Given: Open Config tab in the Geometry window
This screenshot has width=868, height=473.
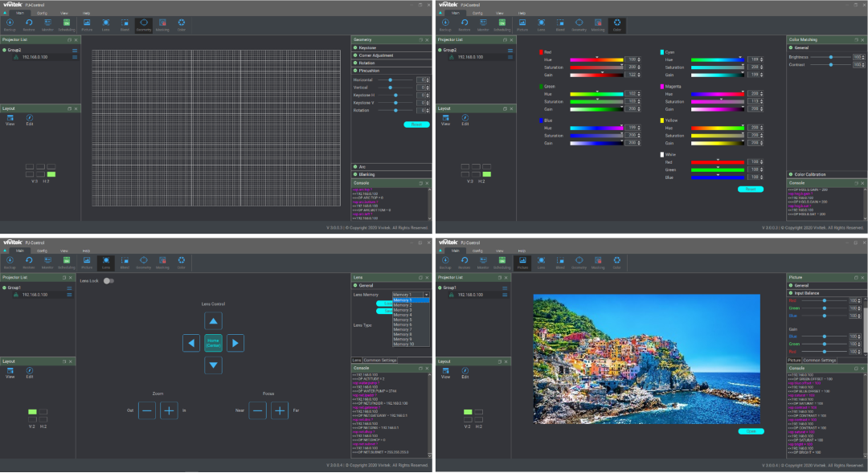Looking at the screenshot, I should [42, 14].
